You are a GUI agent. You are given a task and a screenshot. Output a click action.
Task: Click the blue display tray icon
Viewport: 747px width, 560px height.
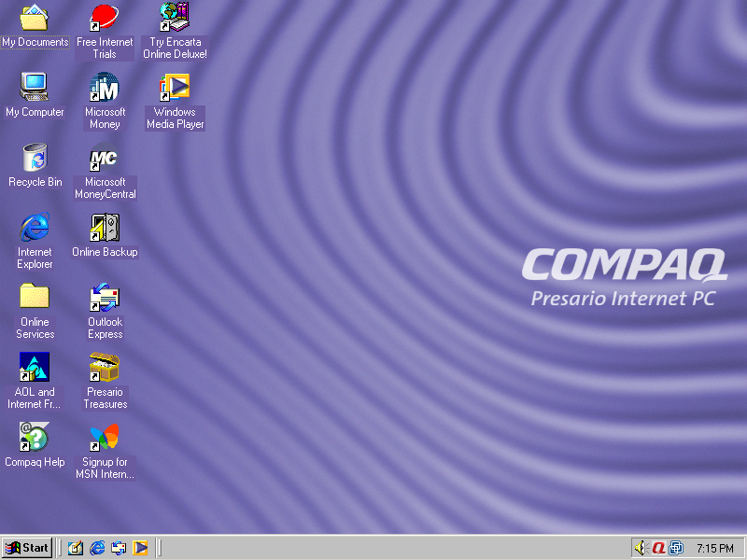pos(676,548)
